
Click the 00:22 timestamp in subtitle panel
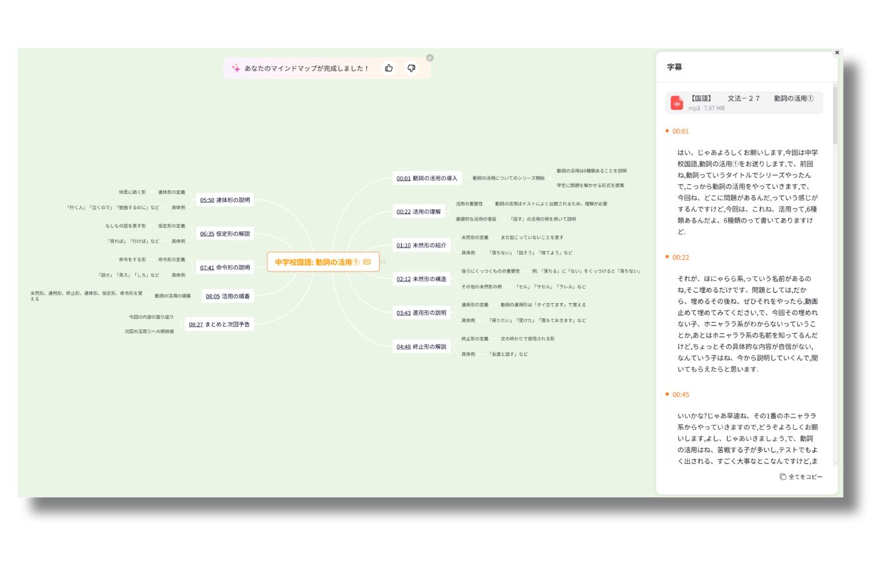click(680, 257)
